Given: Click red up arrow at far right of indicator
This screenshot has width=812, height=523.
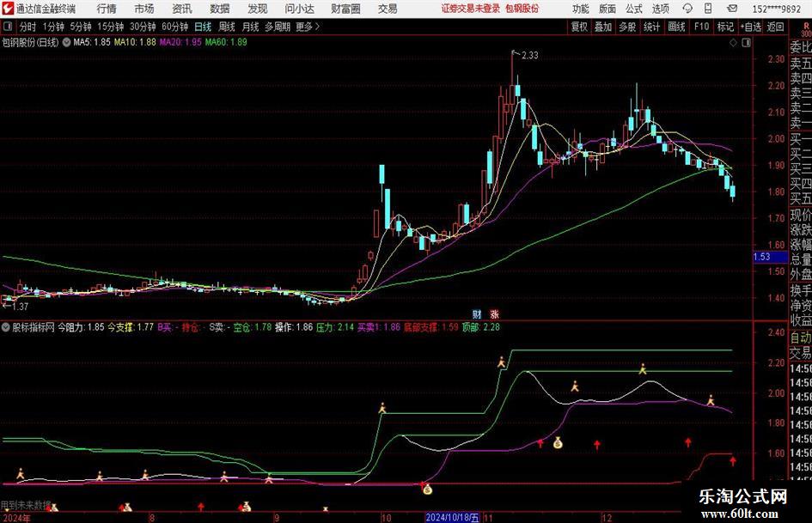Looking at the screenshot, I should pyautogui.click(x=733, y=460).
